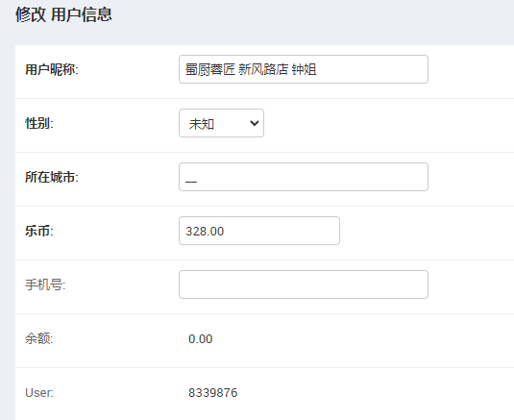Click the 用户昵称 label
Image resolution: width=514 pixels, height=420 pixels.
[x=52, y=69]
